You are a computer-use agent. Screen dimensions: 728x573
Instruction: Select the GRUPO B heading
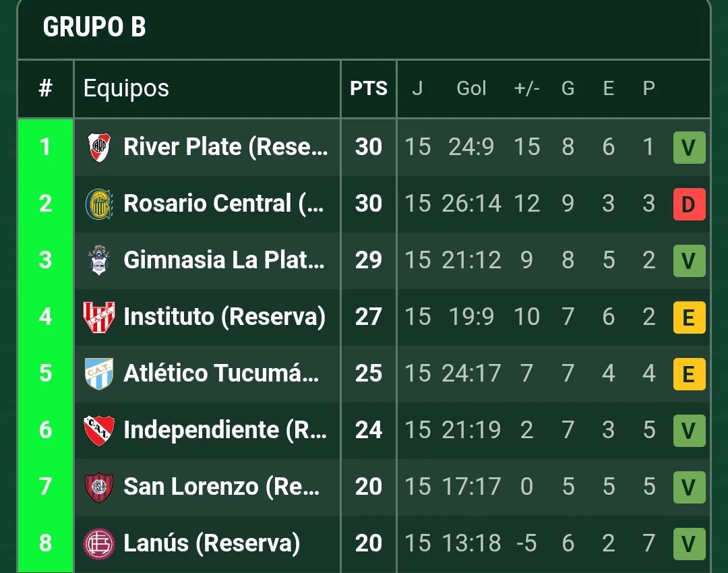pos(94,27)
